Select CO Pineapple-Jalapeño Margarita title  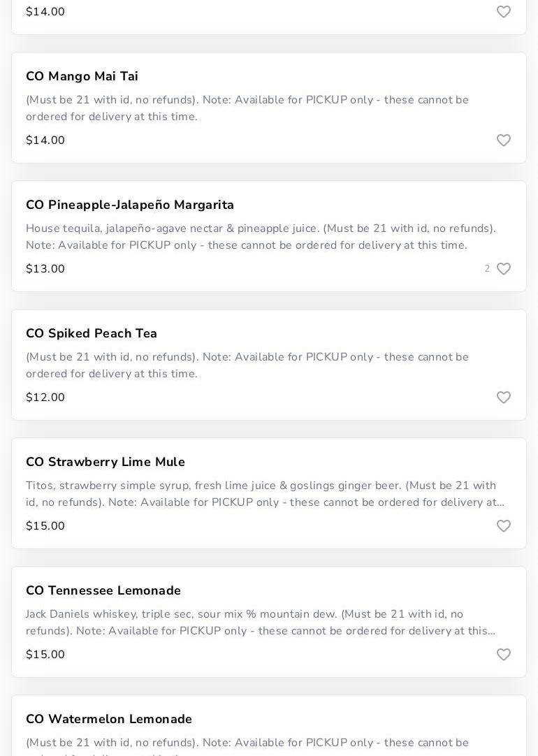pyautogui.click(x=130, y=205)
